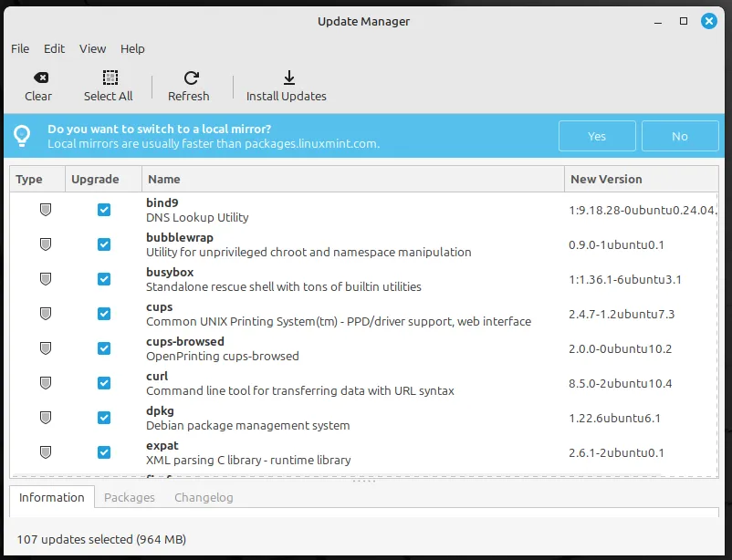
Task: Click the shield type icon for curl
Action: (x=46, y=383)
